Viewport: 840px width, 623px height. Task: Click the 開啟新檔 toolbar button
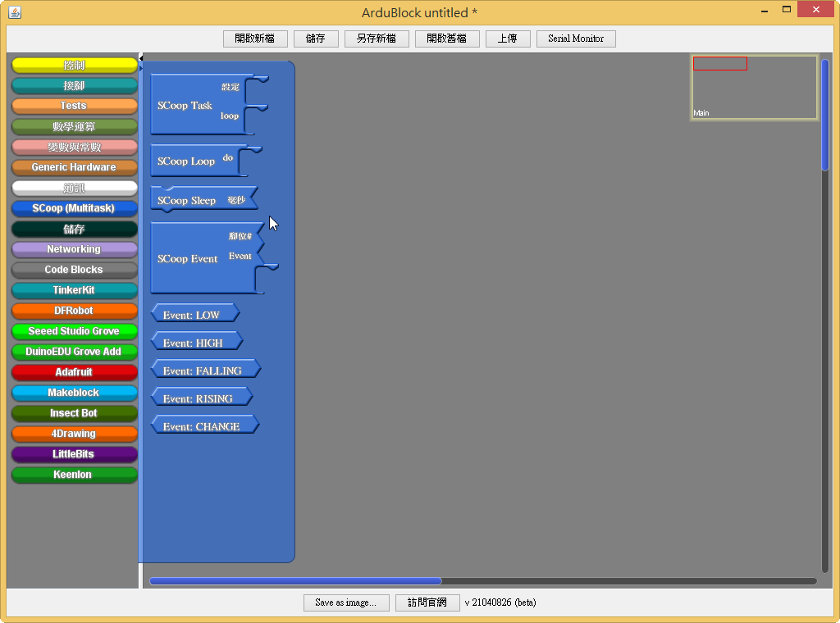[x=255, y=39]
